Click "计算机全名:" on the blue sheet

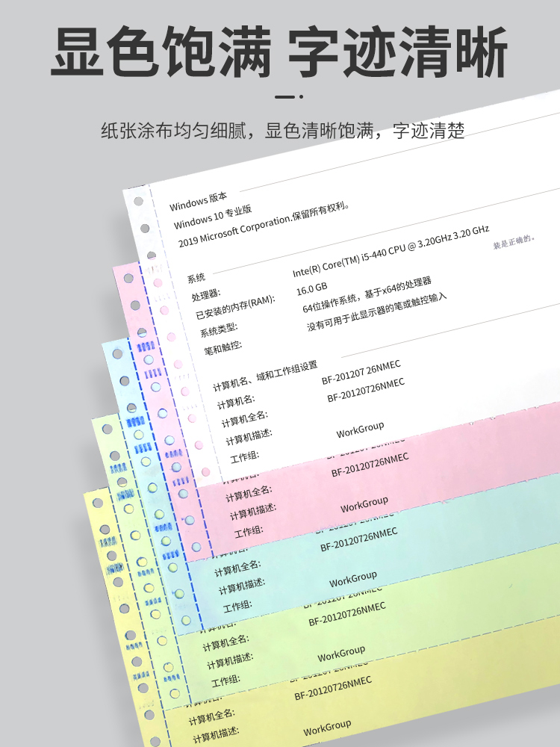point(237,568)
